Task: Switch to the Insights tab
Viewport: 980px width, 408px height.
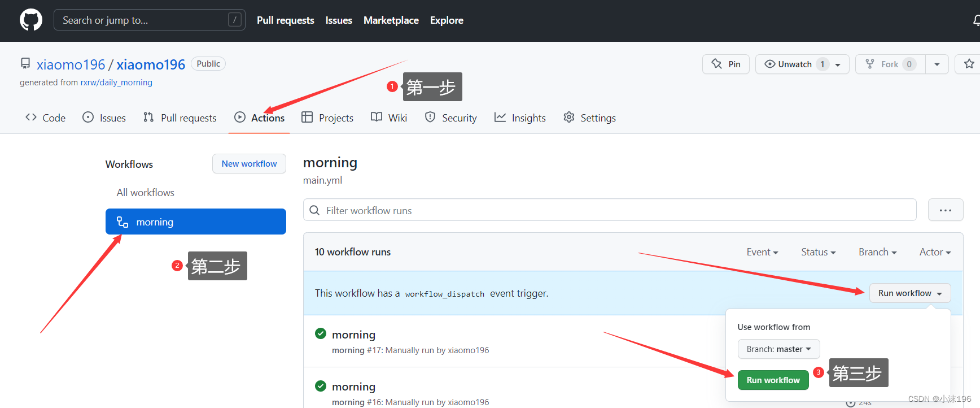Action: (x=520, y=118)
